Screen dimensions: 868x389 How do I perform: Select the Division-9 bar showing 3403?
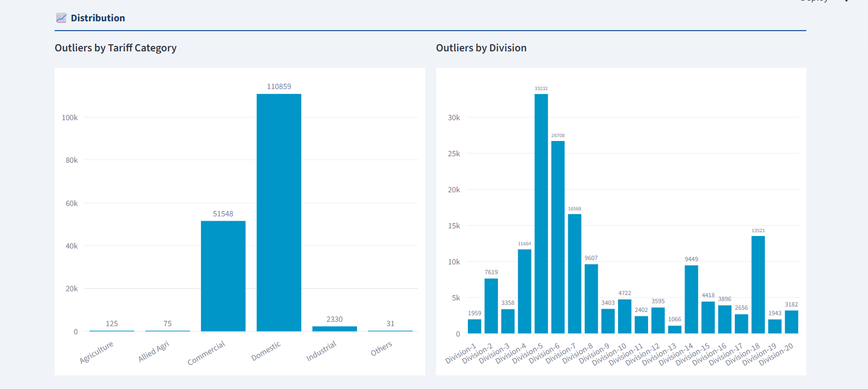[608, 321]
